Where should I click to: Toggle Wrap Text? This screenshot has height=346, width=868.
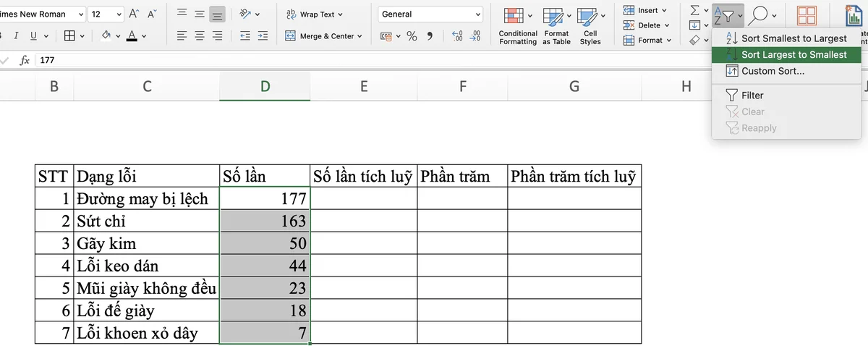[311, 14]
